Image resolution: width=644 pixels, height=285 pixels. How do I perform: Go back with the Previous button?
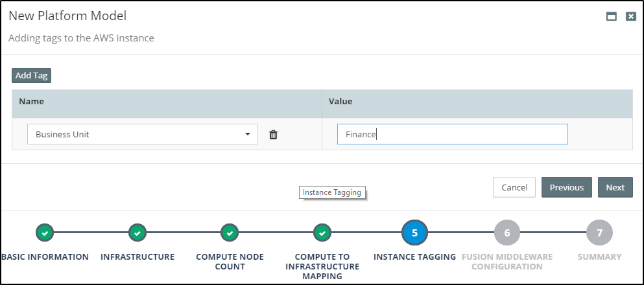pyautogui.click(x=566, y=187)
